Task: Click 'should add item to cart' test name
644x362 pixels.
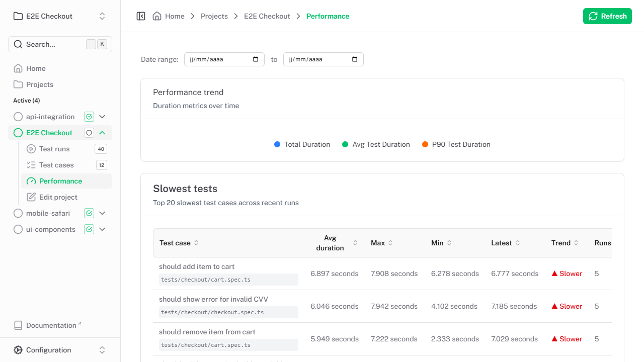Action: [x=197, y=266]
